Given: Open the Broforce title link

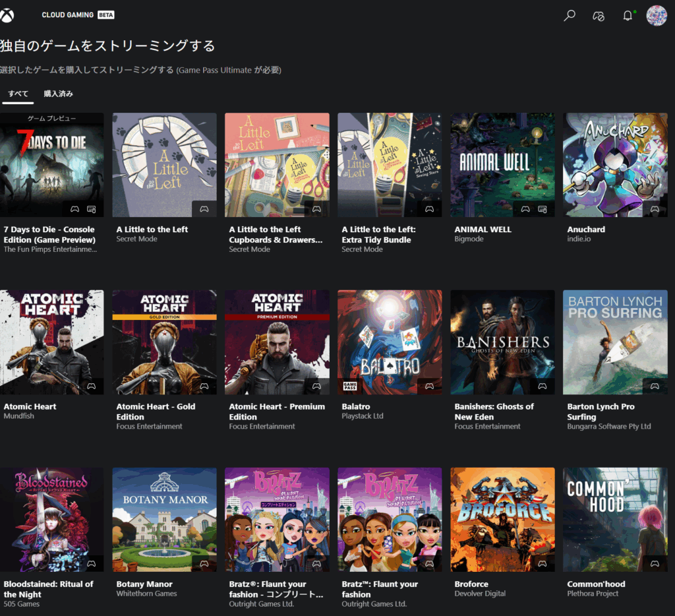Looking at the screenshot, I should (x=471, y=584).
